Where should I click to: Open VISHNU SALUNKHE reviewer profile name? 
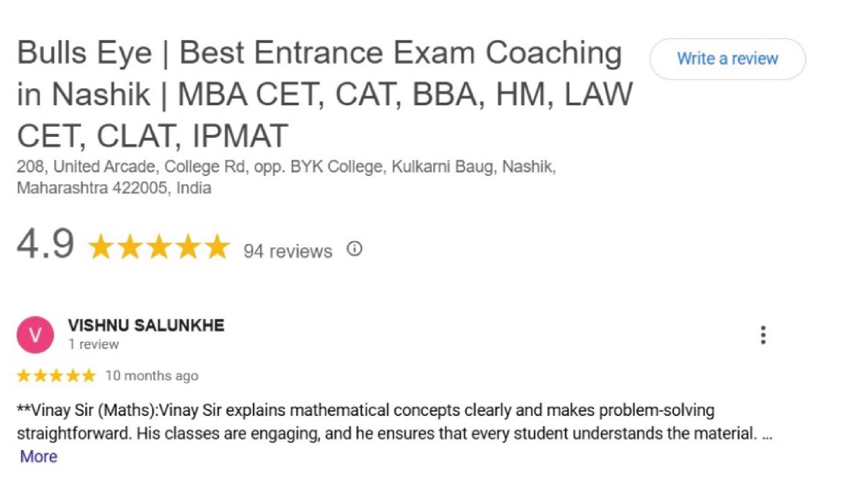(146, 325)
